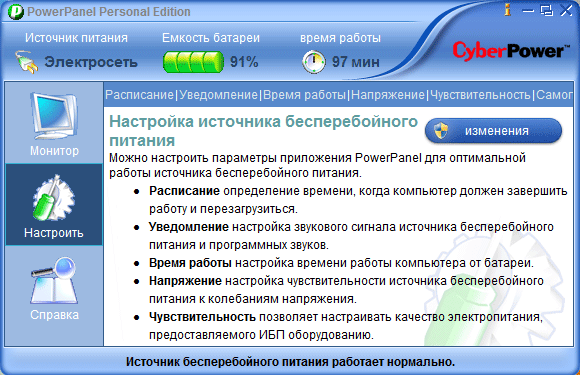Click the runtime clock icon
Image resolution: width=580 pixels, height=375 pixels.
coord(314,62)
